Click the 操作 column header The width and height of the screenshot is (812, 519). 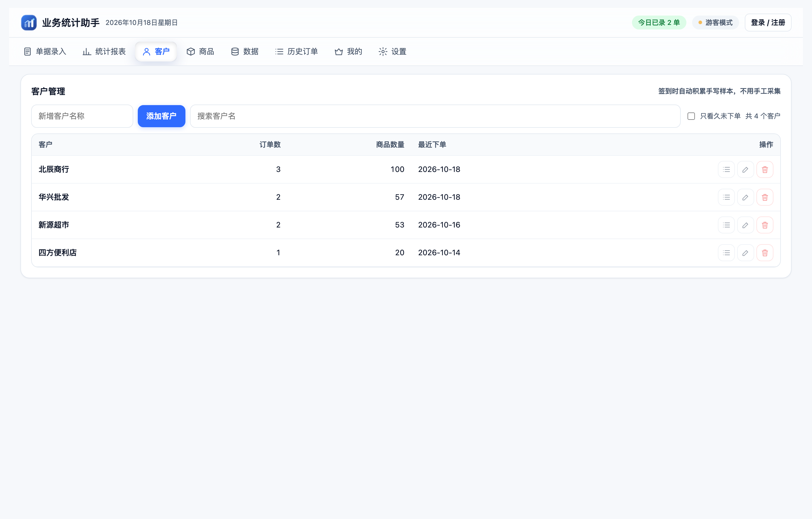[x=766, y=144]
